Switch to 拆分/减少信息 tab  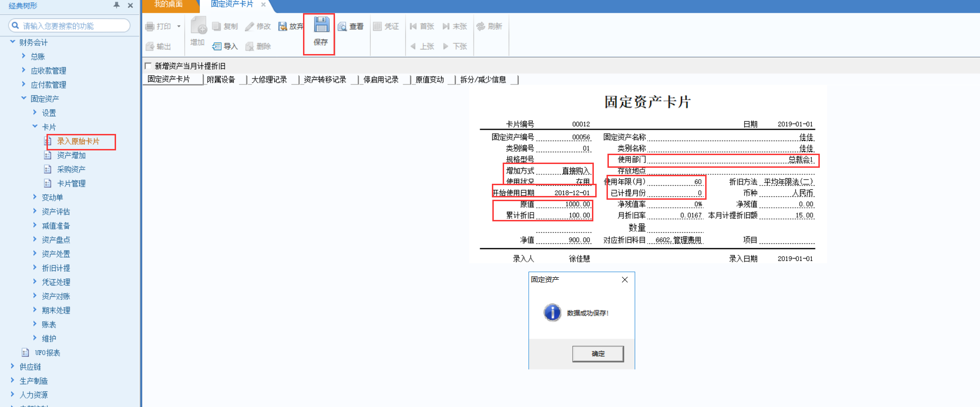[x=483, y=79]
